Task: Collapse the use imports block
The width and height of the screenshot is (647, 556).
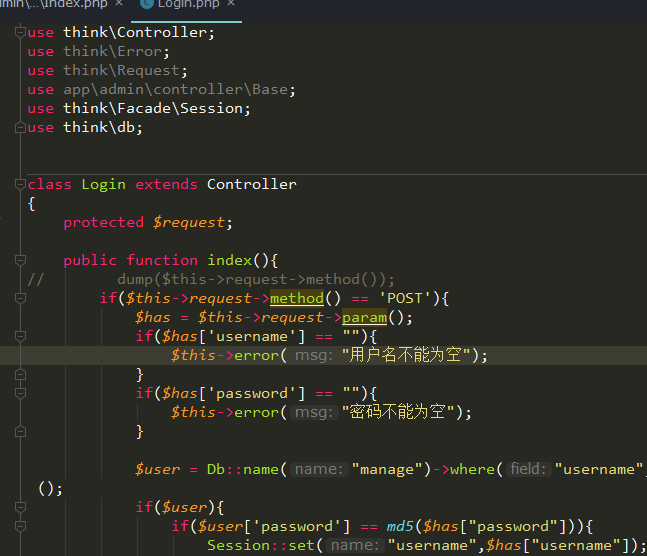Action: (21, 33)
